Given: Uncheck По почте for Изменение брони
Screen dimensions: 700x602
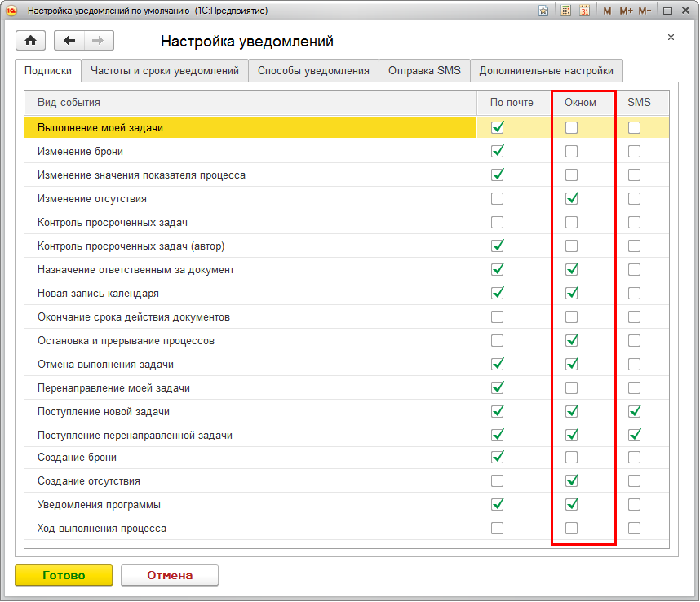Looking at the screenshot, I should click(x=498, y=151).
